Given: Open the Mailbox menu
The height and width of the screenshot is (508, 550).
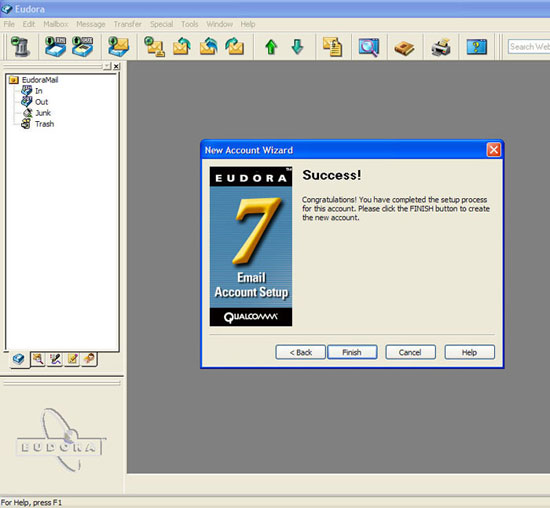Looking at the screenshot, I should [x=55, y=24].
